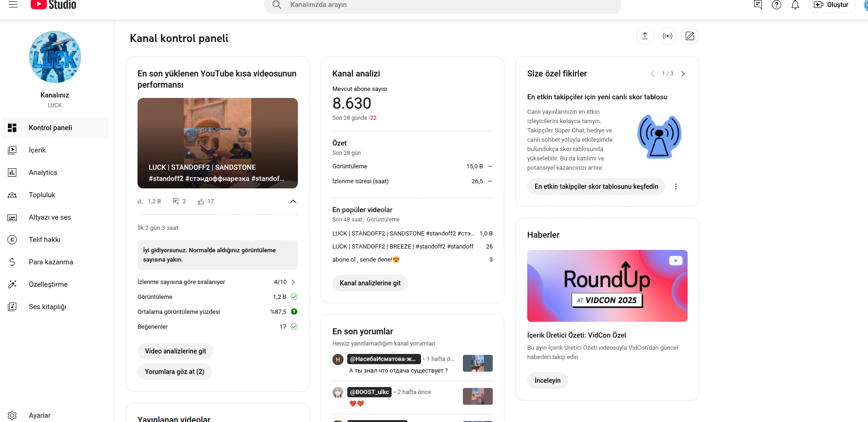Image resolution: width=868 pixels, height=422 pixels.
Task: Open the help question mark icon
Action: (777, 5)
